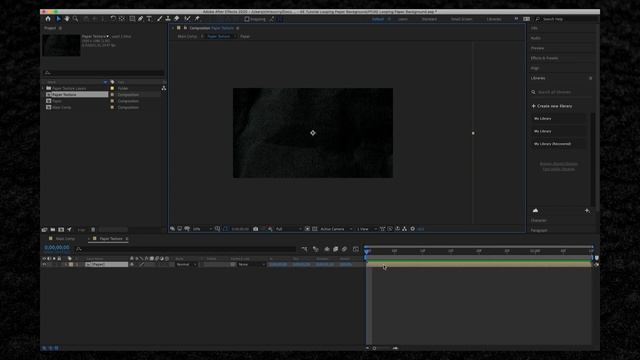Switch to the Learn workspace
Viewport: 640px width, 360px height.
pos(403,19)
